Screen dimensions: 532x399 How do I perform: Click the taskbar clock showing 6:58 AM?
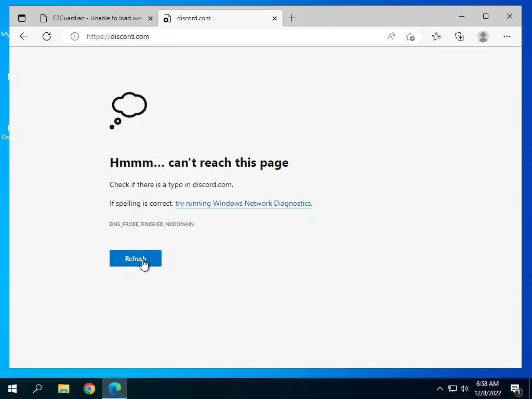tap(487, 389)
